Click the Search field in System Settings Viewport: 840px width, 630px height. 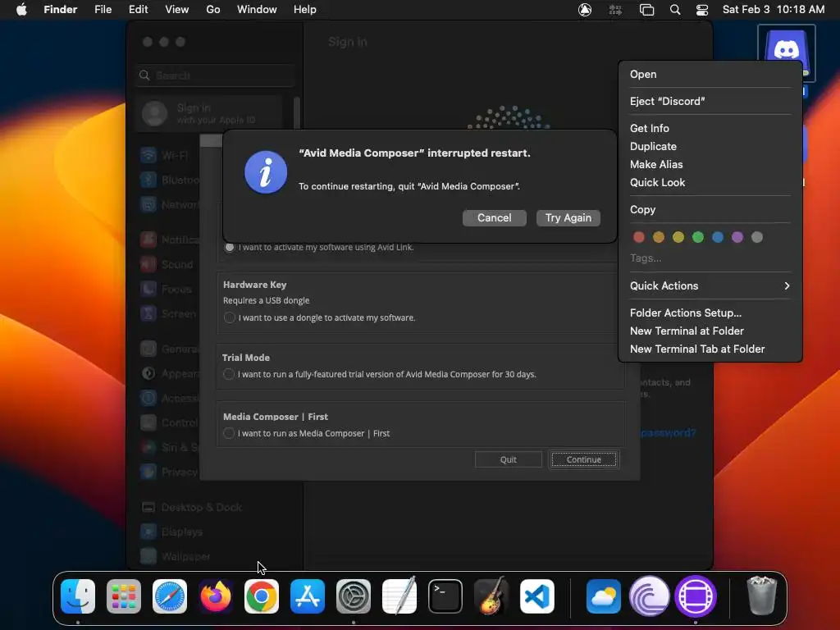pyautogui.click(x=215, y=75)
